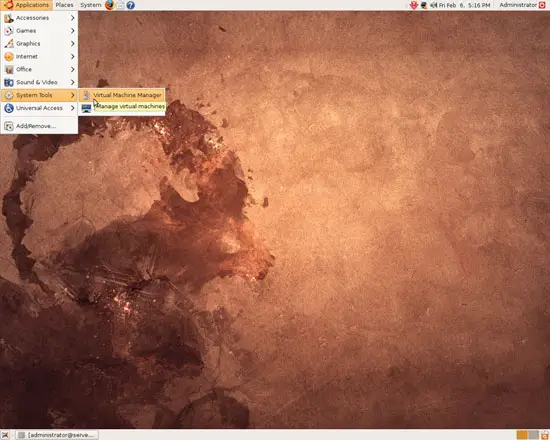Click the red update notifier icon

pyautogui.click(x=414, y=5)
